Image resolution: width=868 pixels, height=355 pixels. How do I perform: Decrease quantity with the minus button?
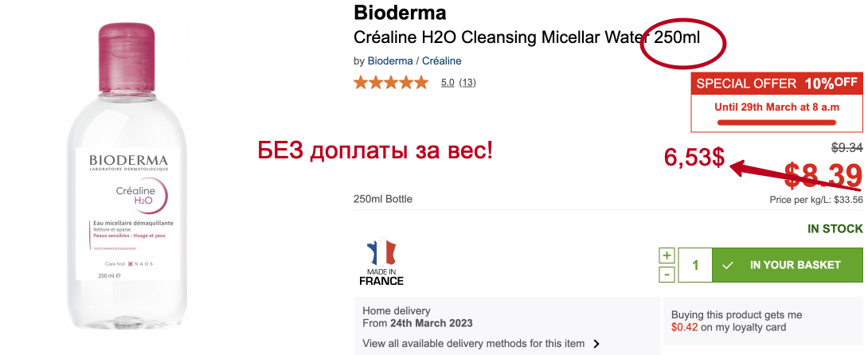667,274
